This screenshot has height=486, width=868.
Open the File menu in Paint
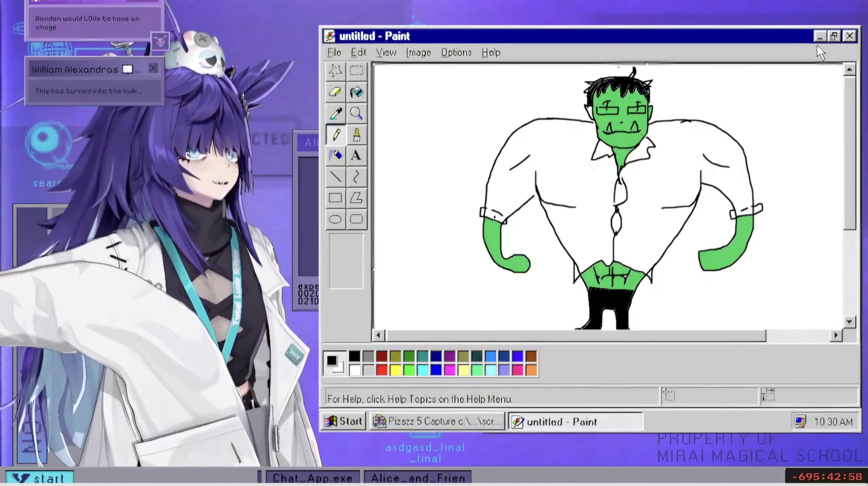click(x=334, y=53)
